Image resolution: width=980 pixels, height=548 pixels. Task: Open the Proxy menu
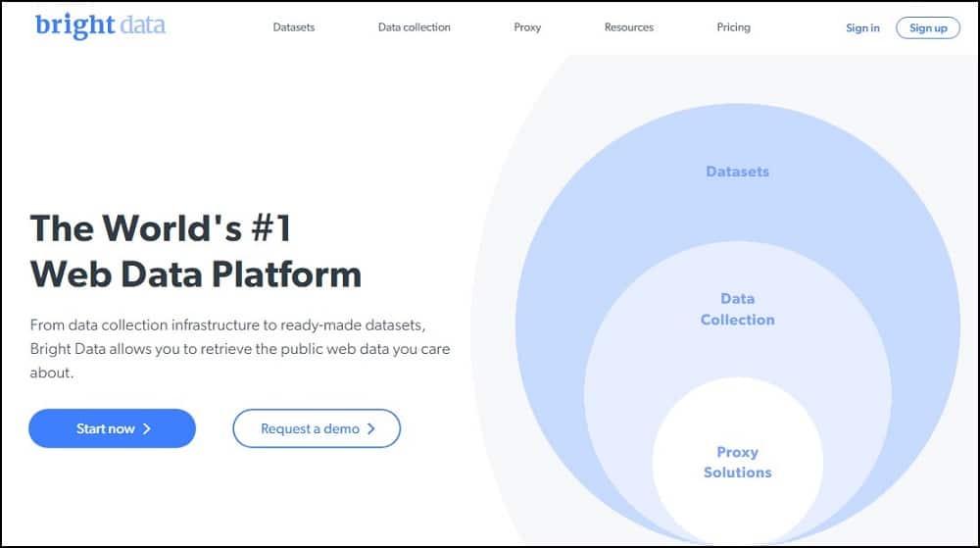[527, 27]
